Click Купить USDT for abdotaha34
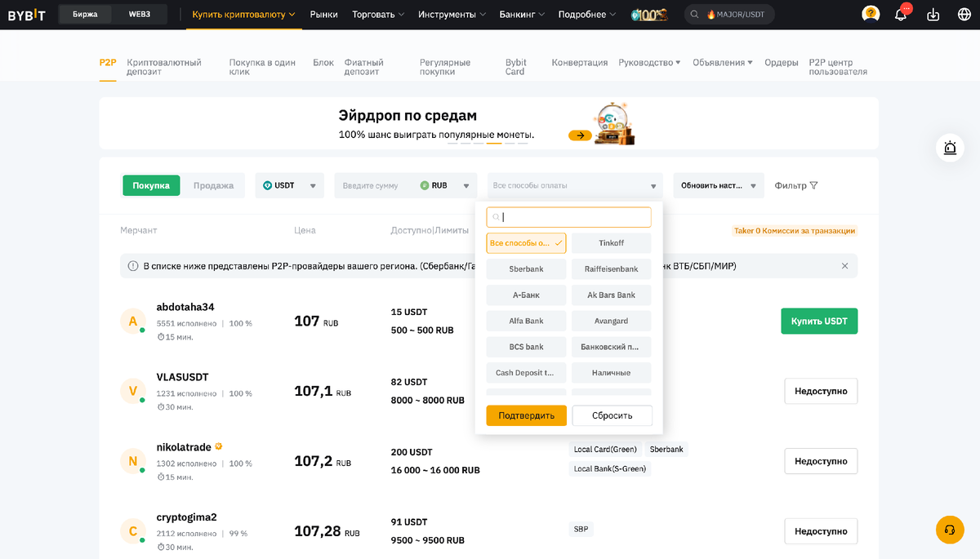980x559 pixels. tap(819, 322)
